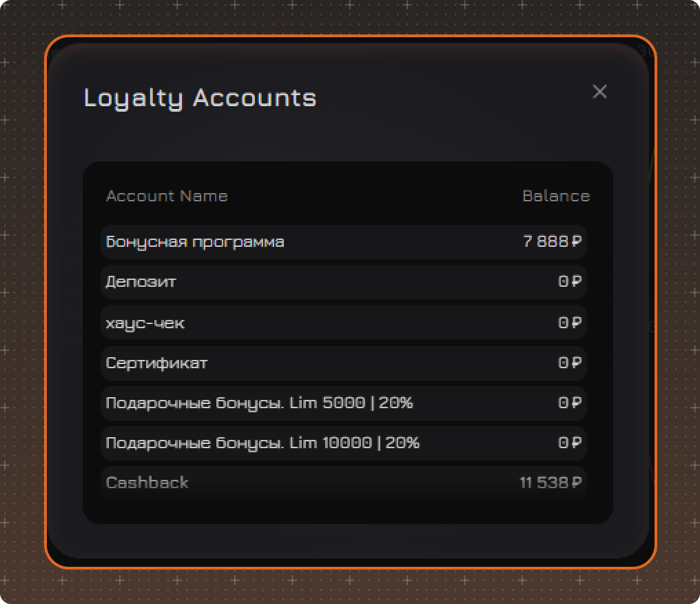Image resolution: width=700 pixels, height=604 pixels.
Task: Click the 11 538 ₽ Cashback balance
Action: [551, 483]
